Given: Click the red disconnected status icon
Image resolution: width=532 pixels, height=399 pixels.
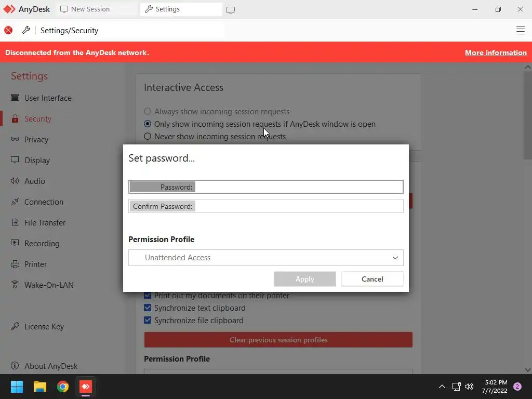Looking at the screenshot, I should point(8,31).
